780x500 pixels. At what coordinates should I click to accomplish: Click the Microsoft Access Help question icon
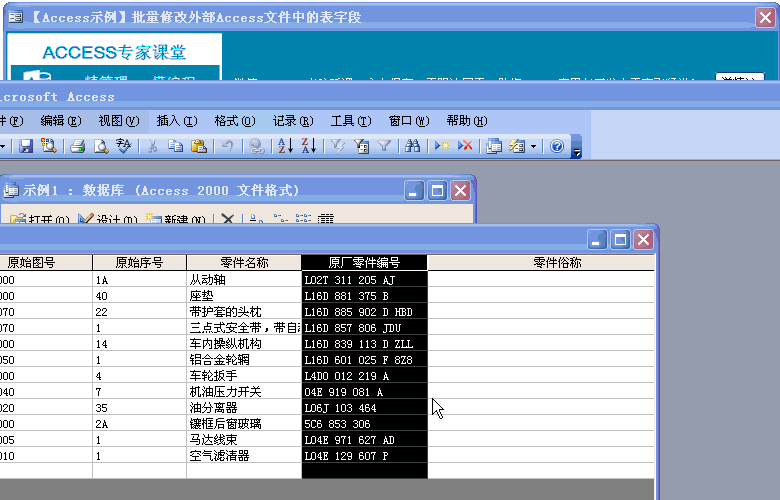[557, 146]
